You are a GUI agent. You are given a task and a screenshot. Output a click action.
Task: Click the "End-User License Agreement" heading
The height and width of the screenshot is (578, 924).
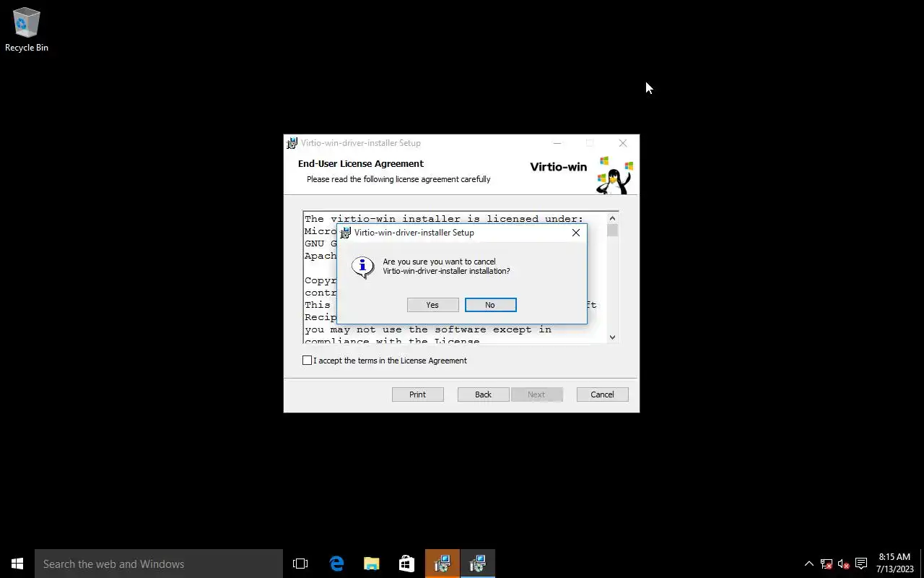point(361,164)
